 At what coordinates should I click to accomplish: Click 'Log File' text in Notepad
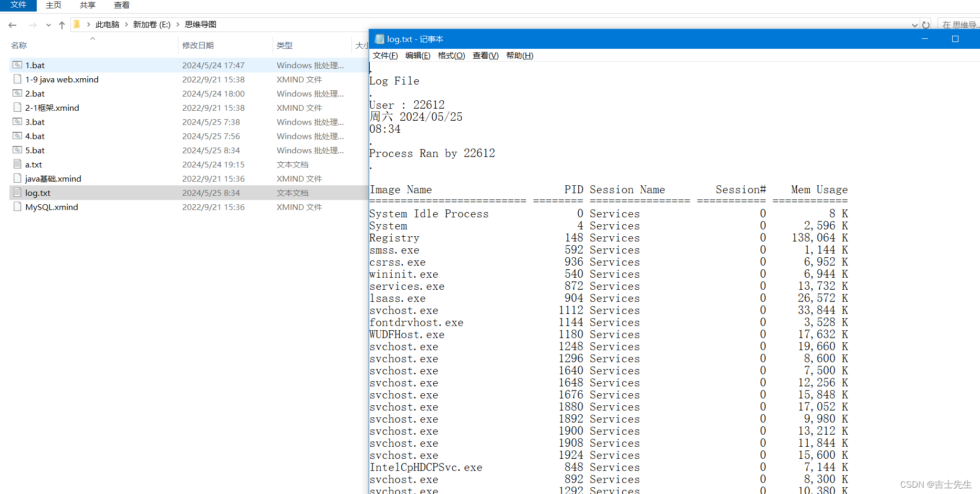(394, 81)
